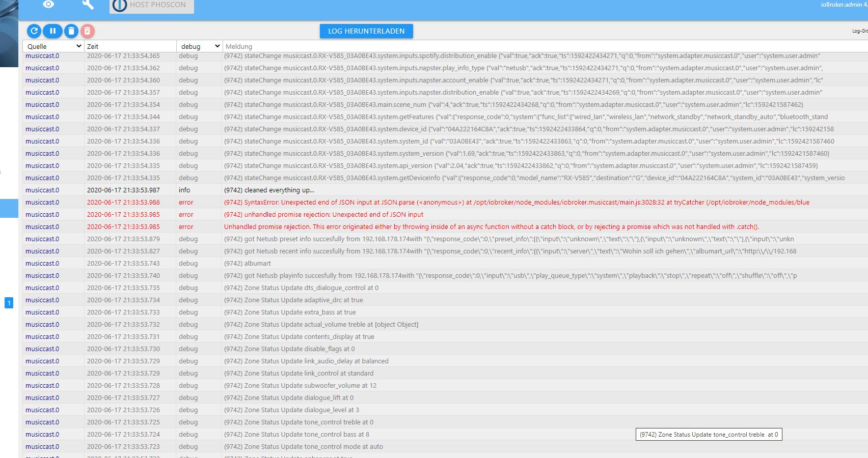Open musiccast.0 source in the 21:33:53.740 row

pos(42,276)
